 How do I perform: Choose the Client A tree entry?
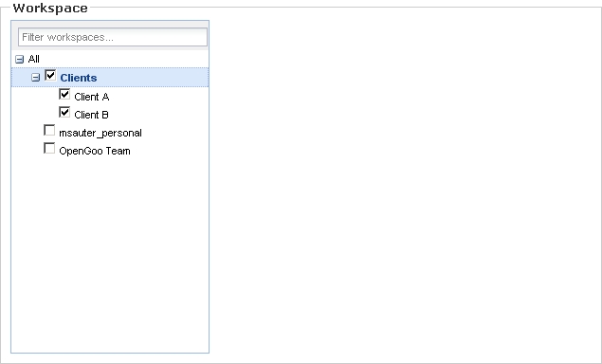coord(92,97)
